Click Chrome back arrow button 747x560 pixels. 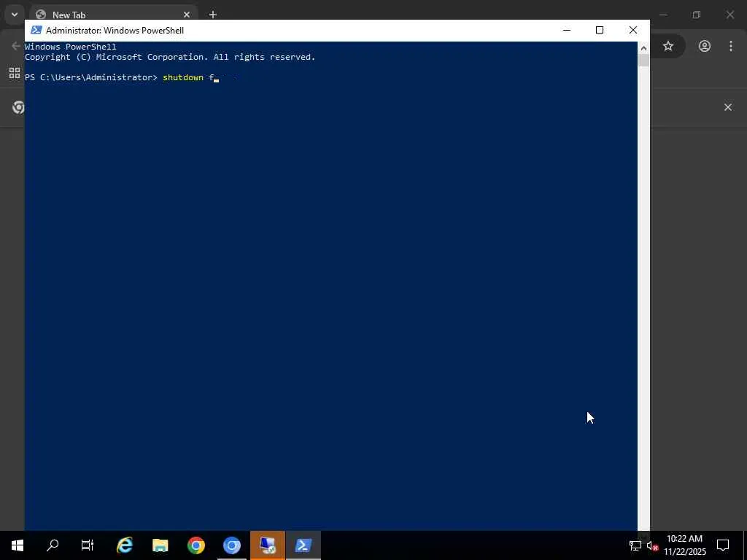point(16,46)
